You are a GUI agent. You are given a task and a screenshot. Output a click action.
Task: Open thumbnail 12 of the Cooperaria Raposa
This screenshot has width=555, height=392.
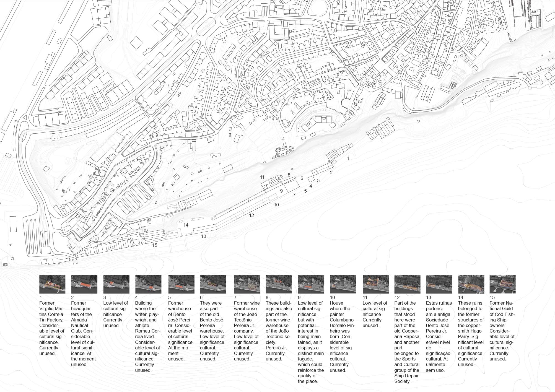click(x=407, y=284)
